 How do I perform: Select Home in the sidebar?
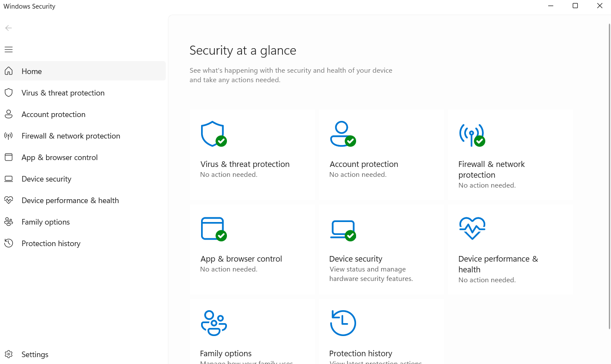tap(32, 71)
